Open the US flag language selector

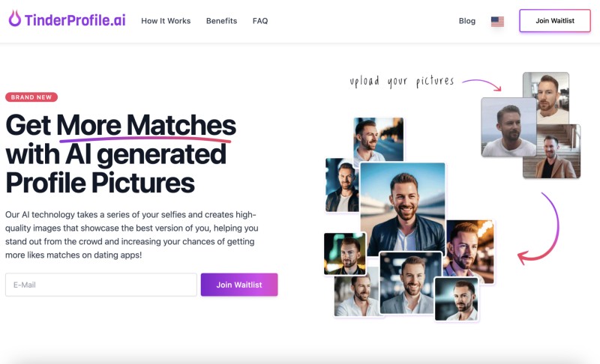click(x=497, y=22)
